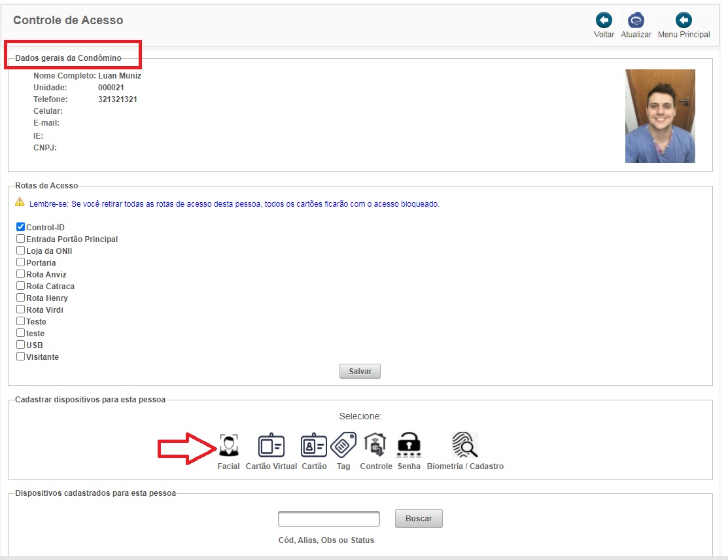Enable the USB route checkbox
The width and height of the screenshot is (728, 560).
point(20,345)
